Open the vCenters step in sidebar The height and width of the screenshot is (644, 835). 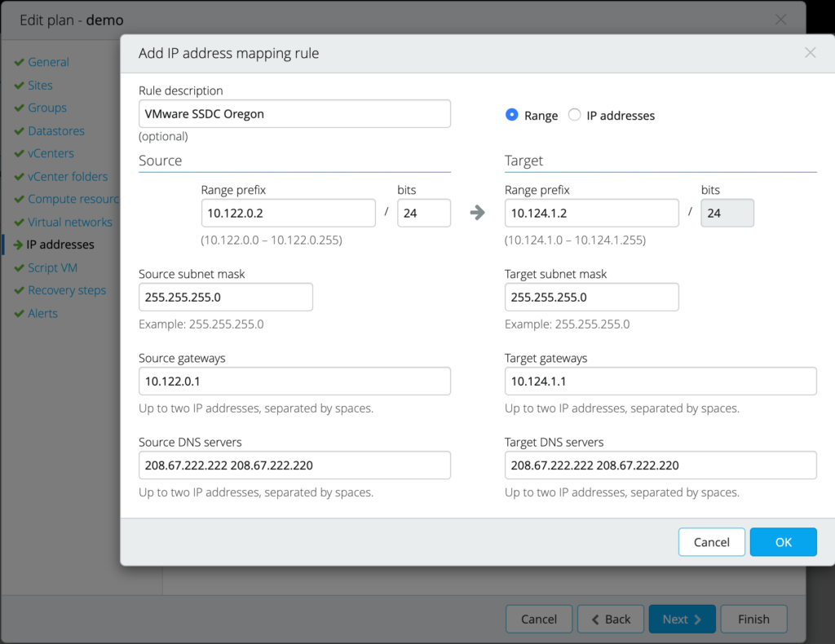tap(51, 153)
